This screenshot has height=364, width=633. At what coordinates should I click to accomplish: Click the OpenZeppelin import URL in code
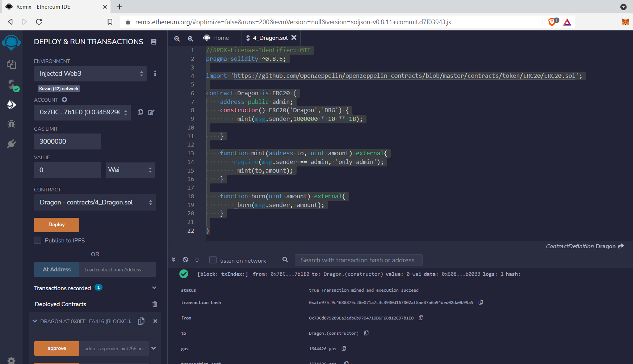[404, 76]
